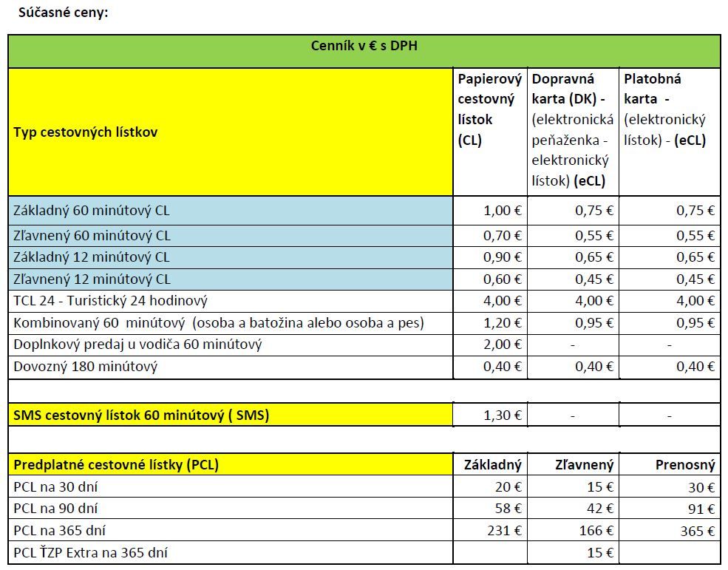Click the 'Súčasné ceny:' heading
Image resolution: width=728 pixels, height=570 pixels.
point(63,13)
